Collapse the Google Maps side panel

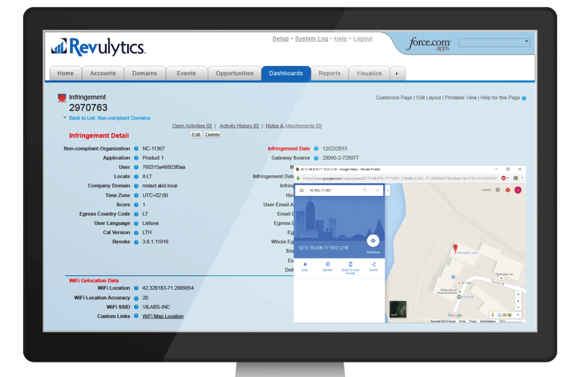[x=387, y=190]
